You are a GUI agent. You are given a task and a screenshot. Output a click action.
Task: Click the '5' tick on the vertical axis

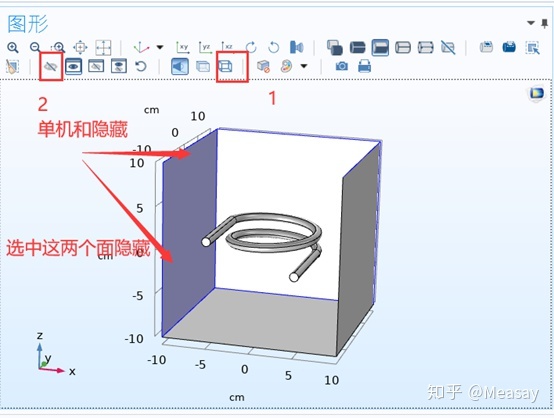(140, 208)
